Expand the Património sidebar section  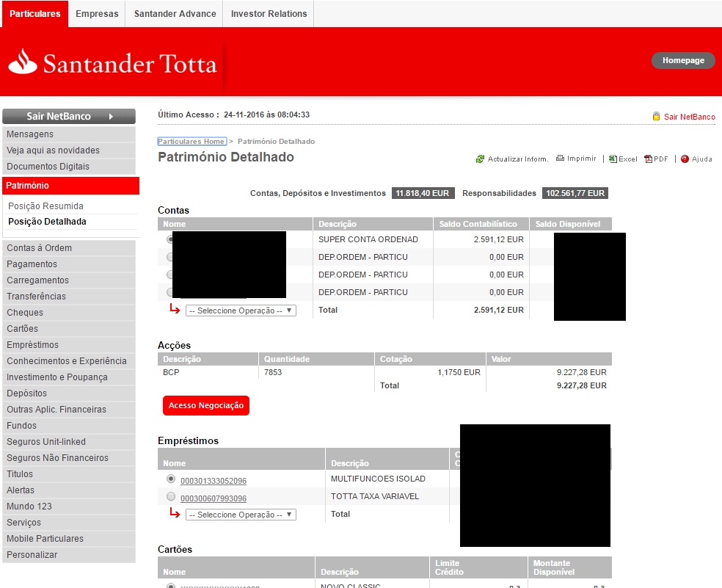point(70,186)
